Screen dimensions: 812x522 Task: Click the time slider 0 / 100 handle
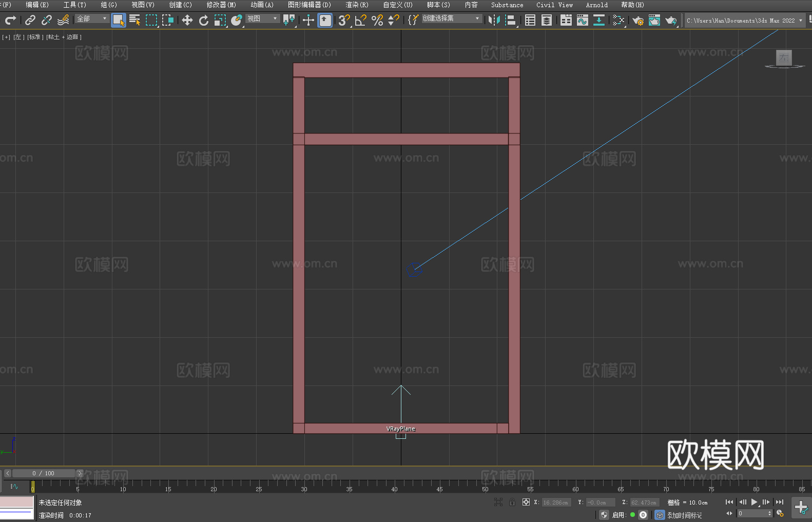pyautogui.click(x=45, y=473)
